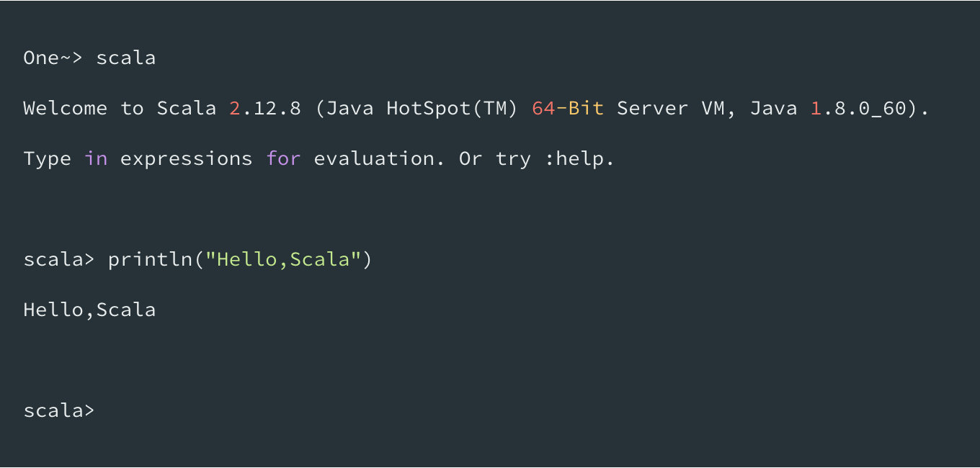The height and width of the screenshot is (468, 980).
Task: Click the purple 'for' keyword
Action: (283, 158)
